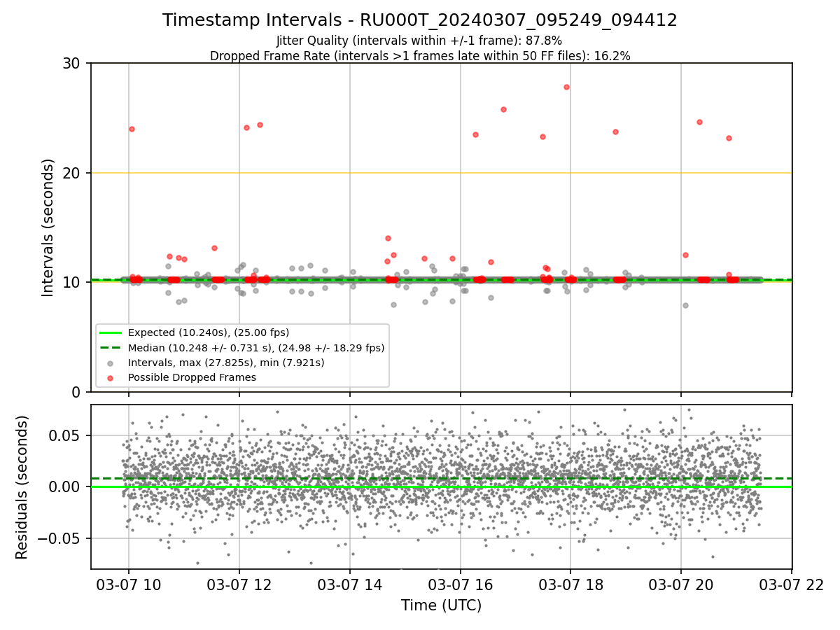Select the "Jitter Quality" 87.8% subtitle line

click(x=420, y=41)
